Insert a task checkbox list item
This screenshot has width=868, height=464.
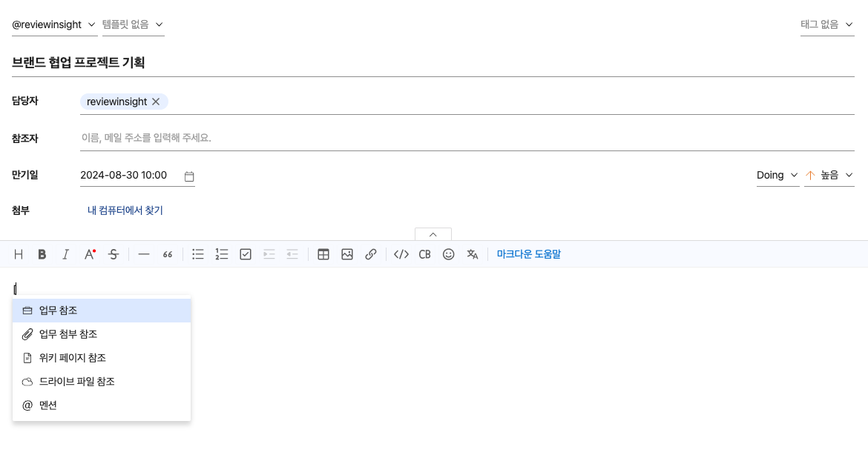(x=246, y=254)
